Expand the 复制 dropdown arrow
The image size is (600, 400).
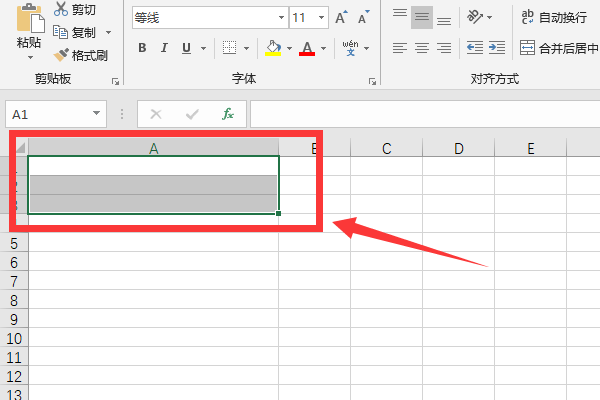[109, 33]
